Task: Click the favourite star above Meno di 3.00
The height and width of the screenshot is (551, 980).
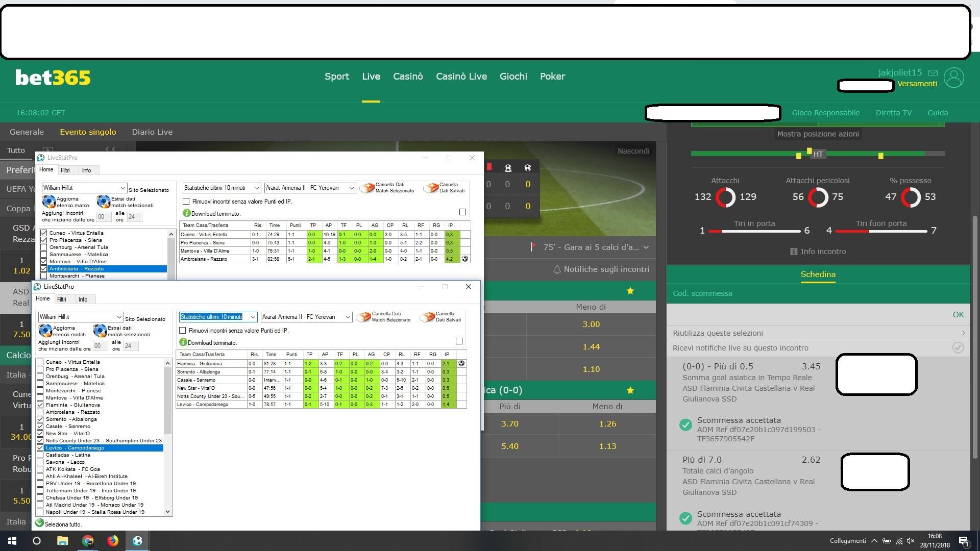Action: (630, 291)
